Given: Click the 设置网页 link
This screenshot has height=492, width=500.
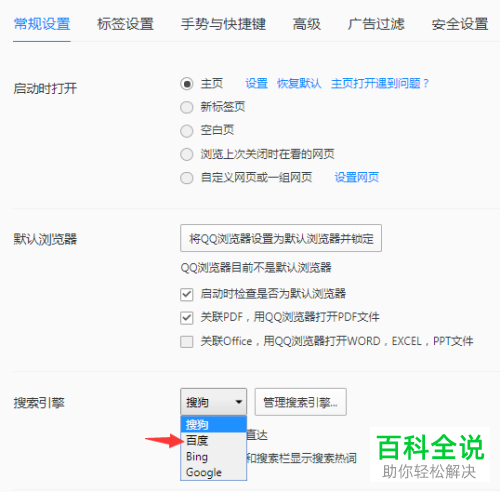Looking at the screenshot, I should click(357, 177).
